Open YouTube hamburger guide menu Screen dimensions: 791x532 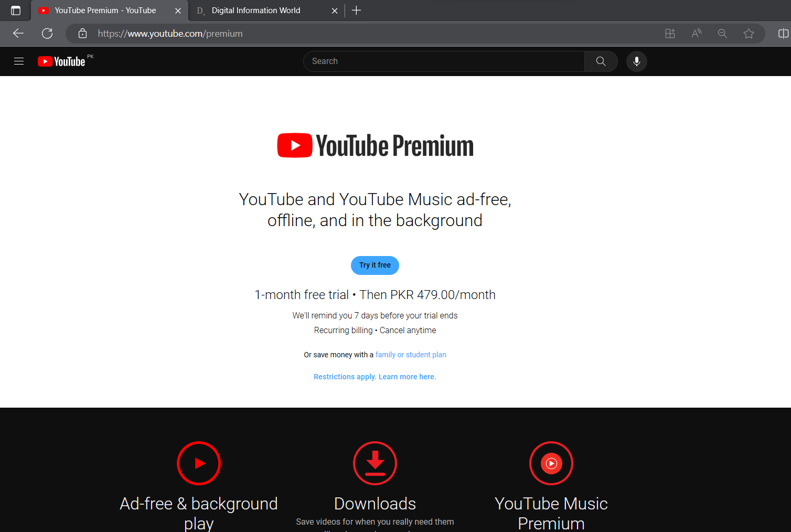19,61
